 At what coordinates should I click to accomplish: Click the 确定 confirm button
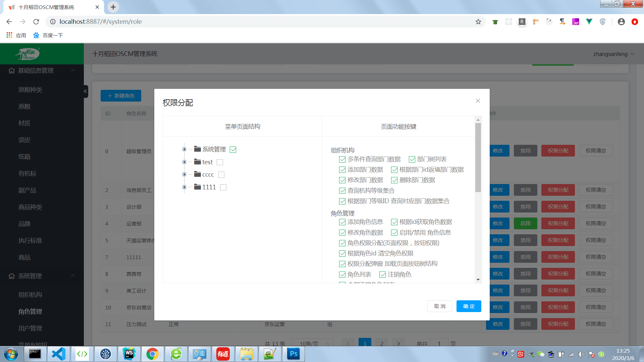(x=469, y=306)
